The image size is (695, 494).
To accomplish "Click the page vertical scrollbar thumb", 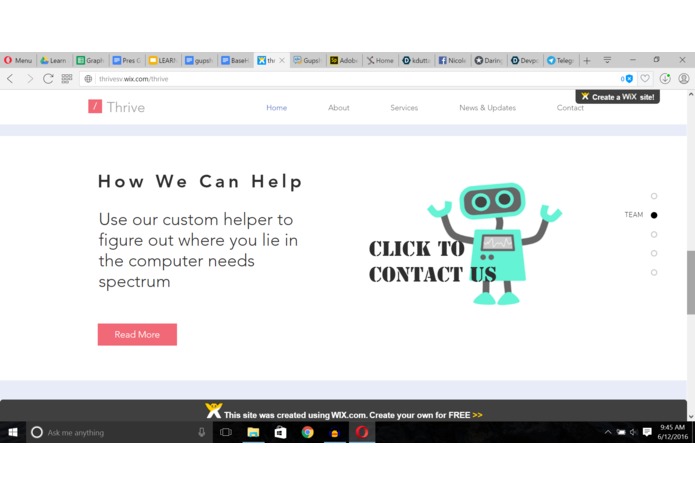I will [691, 282].
